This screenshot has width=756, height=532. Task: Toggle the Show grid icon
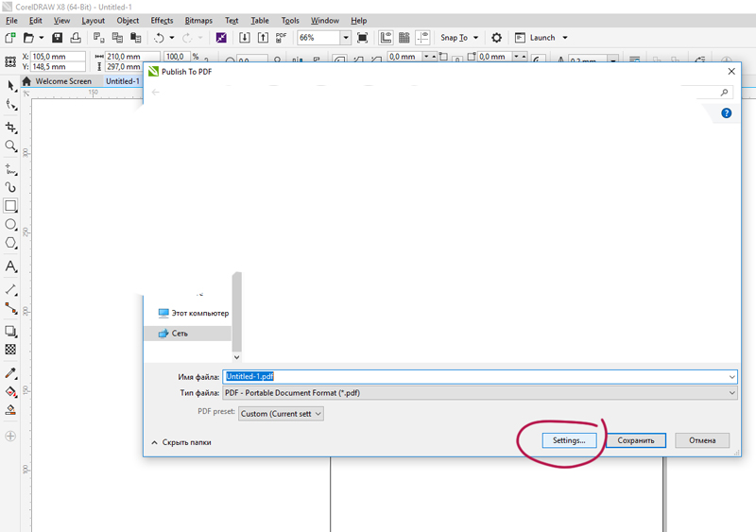tap(404, 38)
